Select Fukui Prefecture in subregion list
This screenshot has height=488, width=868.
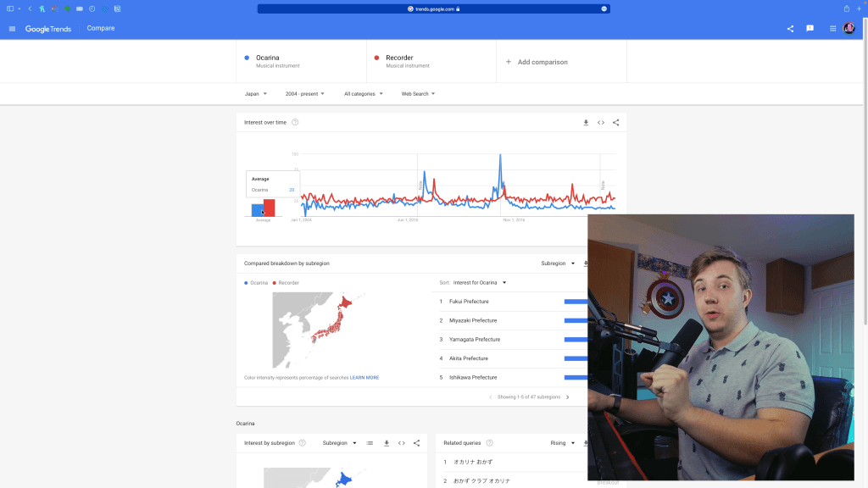tap(469, 302)
